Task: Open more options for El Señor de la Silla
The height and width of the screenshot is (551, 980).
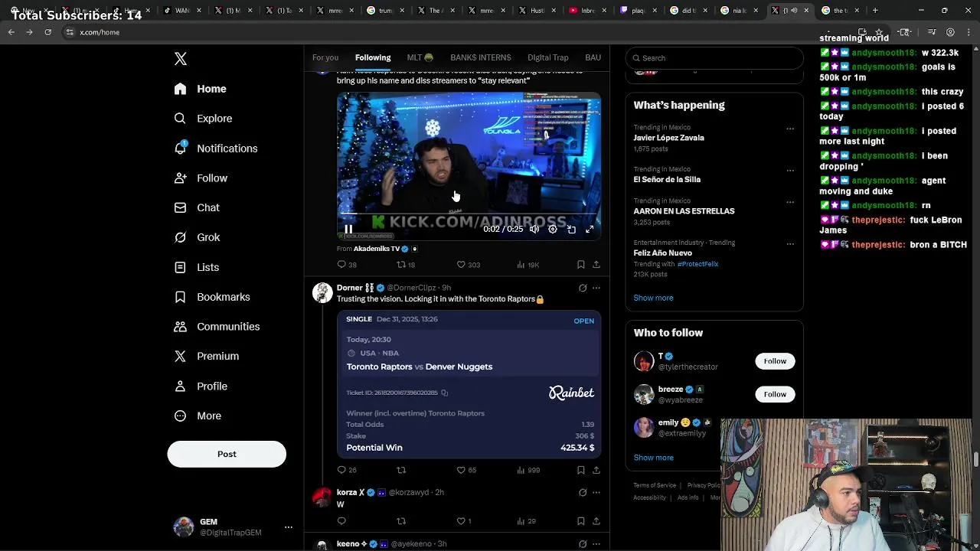Action: pos(790,170)
